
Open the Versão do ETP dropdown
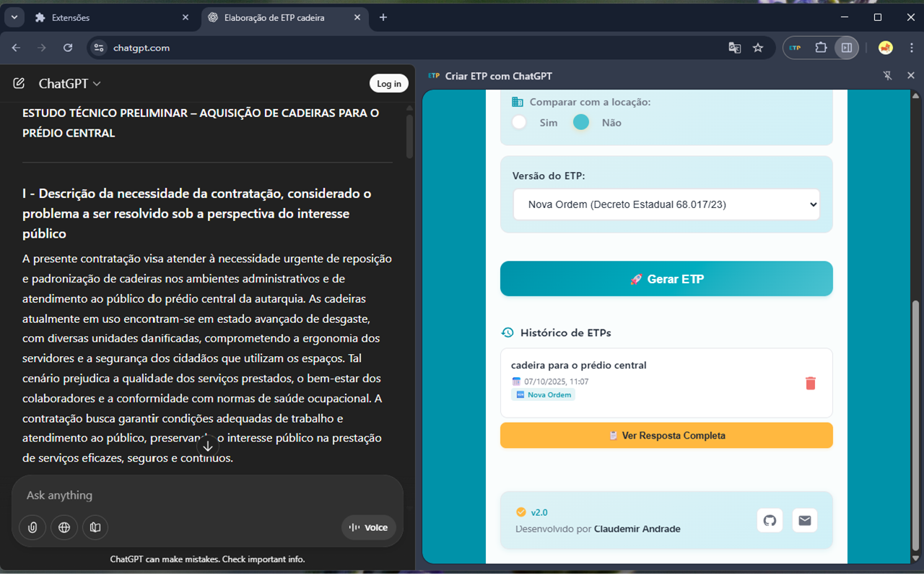pos(666,204)
